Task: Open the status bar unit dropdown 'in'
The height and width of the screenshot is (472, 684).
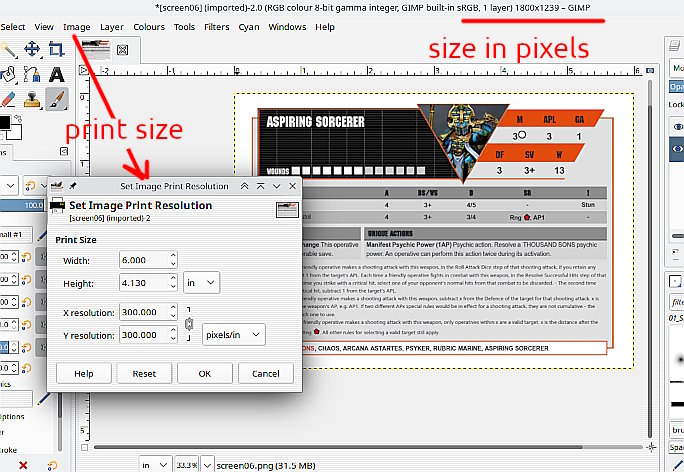Action: [154, 465]
